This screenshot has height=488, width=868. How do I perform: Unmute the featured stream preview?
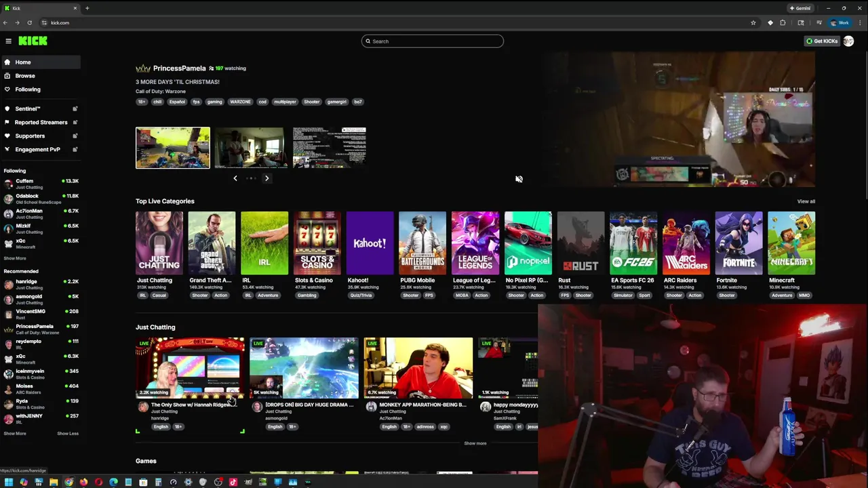(x=519, y=179)
